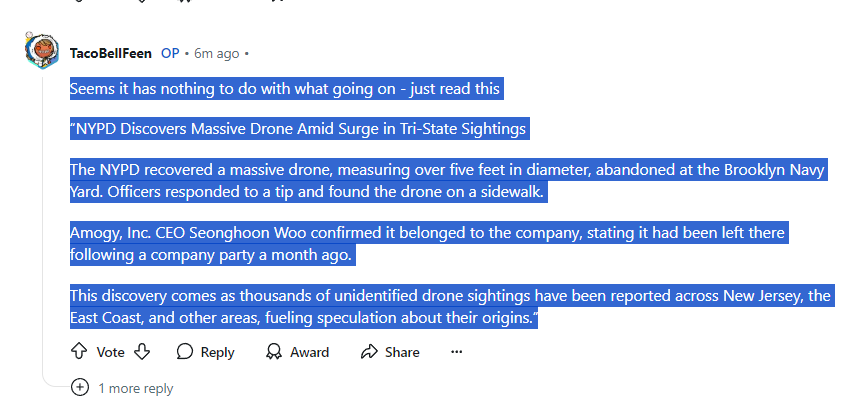This screenshot has height=407, width=854.
Task: Expand the hidden reply with the plus icon
Action: (x=80, y=388)
